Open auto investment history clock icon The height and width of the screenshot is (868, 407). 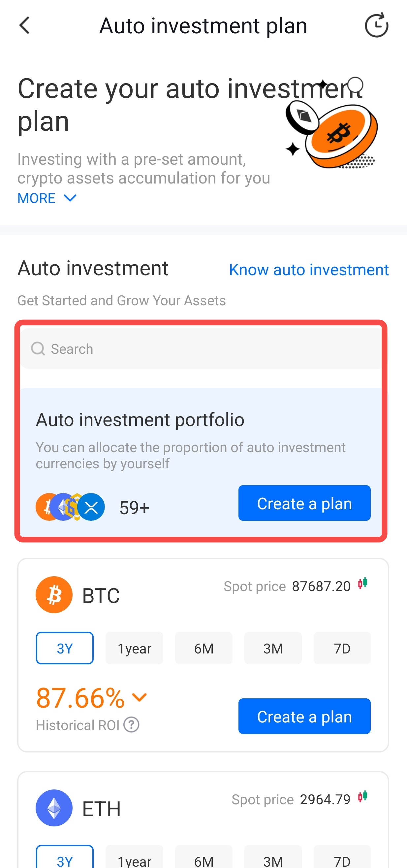point(376,26)
